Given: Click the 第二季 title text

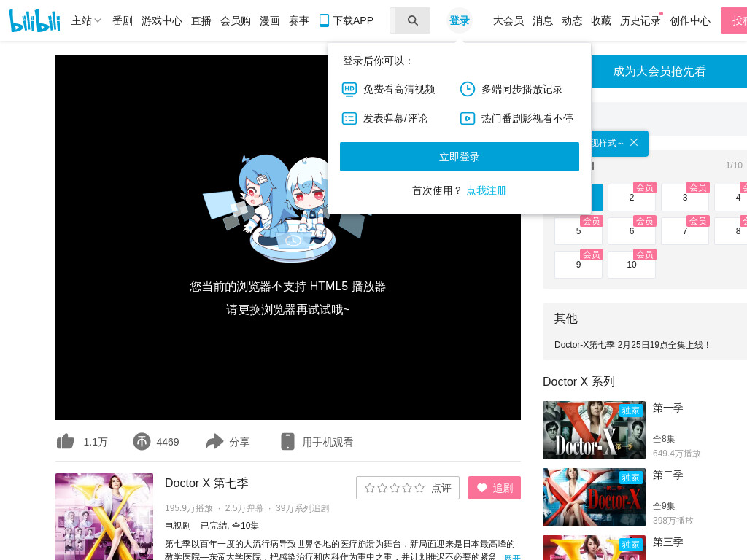Looking at the screenshot, I should 668,475.
